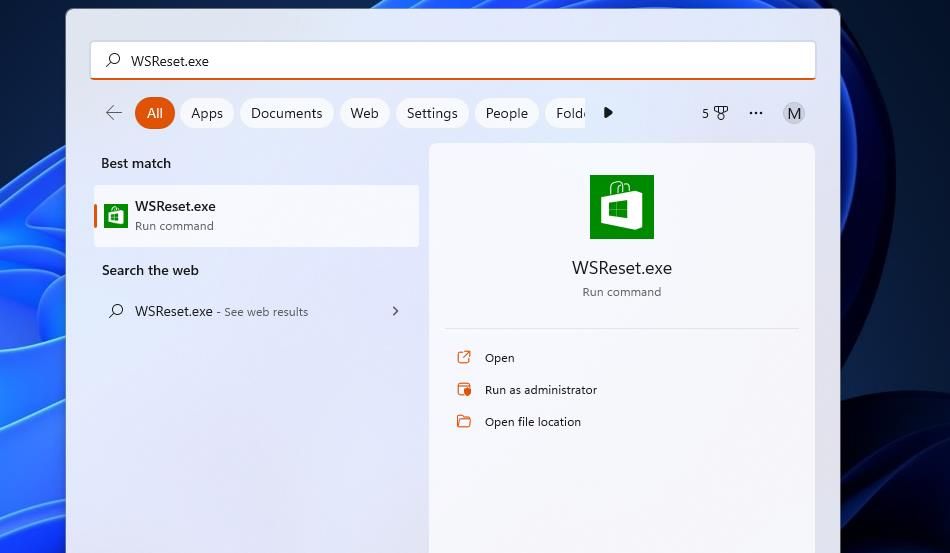Click the Best match heading
Screen dimensions: 950x553
(136, 164)
